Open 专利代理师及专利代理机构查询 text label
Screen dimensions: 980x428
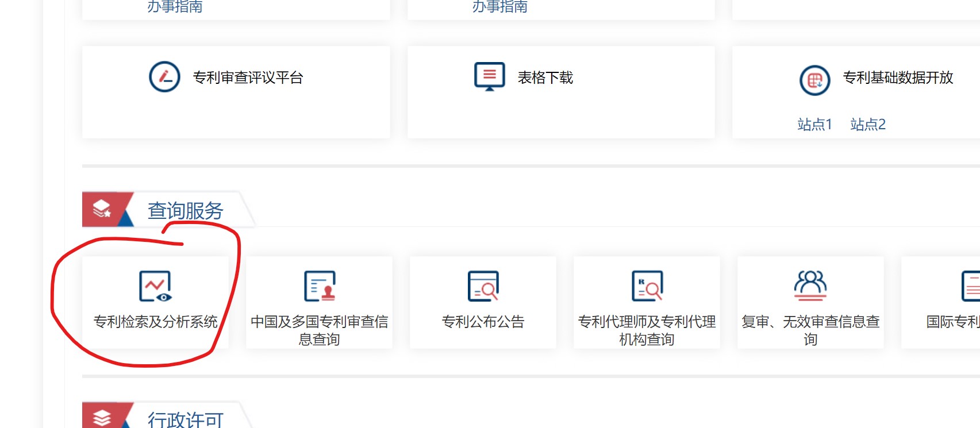(647, 330)
